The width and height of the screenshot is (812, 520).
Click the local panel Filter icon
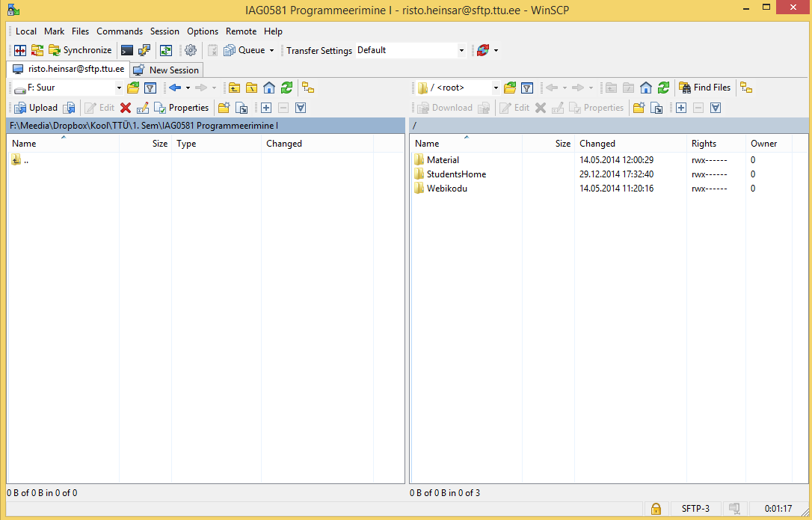tap(150, 88)
